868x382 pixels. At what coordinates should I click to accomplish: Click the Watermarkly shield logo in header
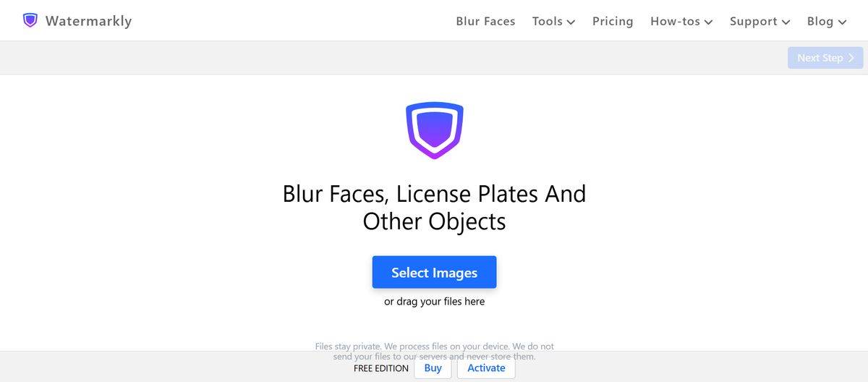pyautogui.click(x=30, y=20)
